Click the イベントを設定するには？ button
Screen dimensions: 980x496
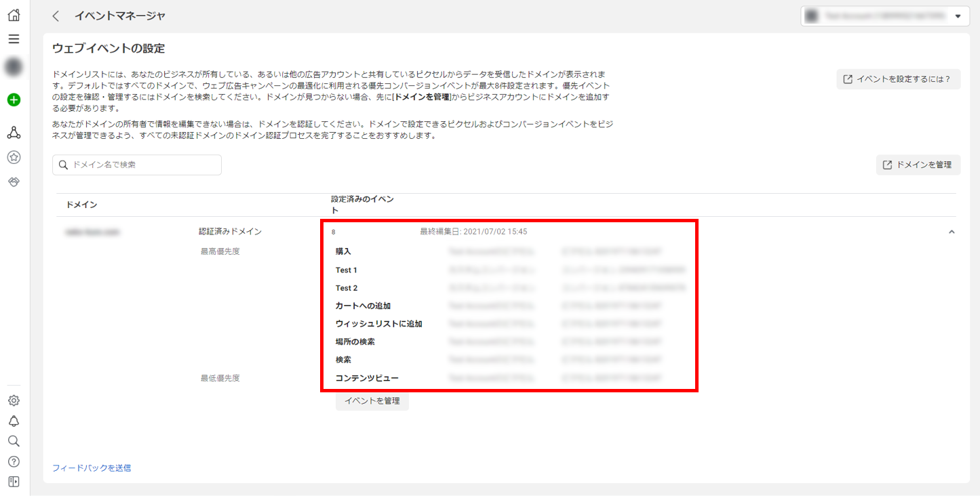point(898,79)
